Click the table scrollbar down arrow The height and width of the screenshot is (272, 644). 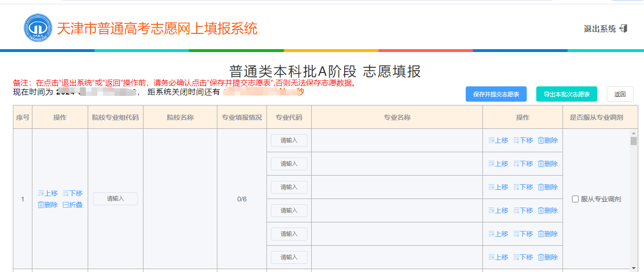(634, 268)
